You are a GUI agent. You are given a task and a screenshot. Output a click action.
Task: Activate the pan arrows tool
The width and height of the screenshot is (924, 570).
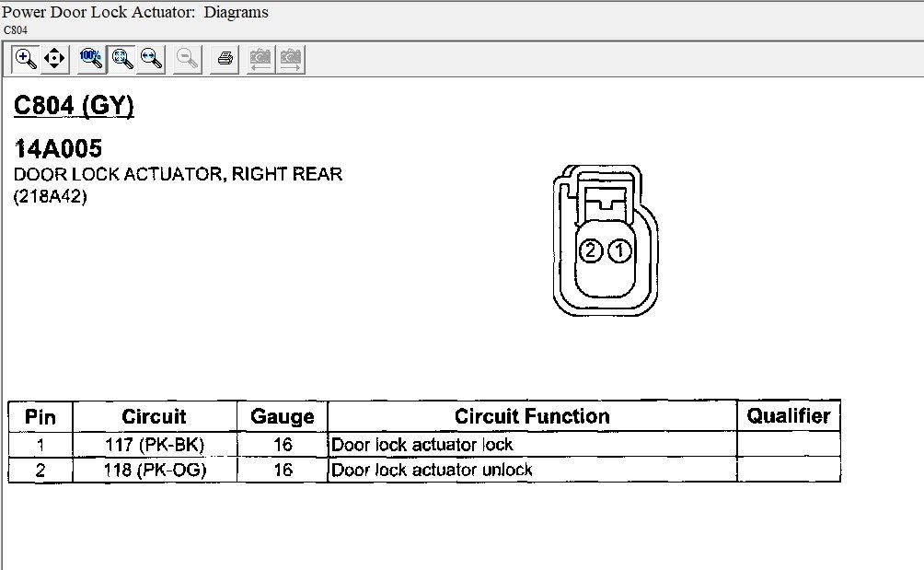pos(54,60)
